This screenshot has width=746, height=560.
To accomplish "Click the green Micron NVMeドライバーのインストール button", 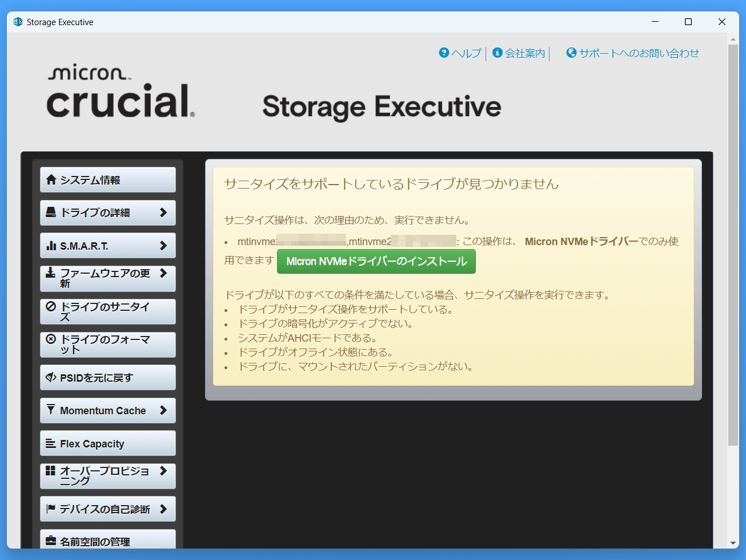I will click(376, 261).
